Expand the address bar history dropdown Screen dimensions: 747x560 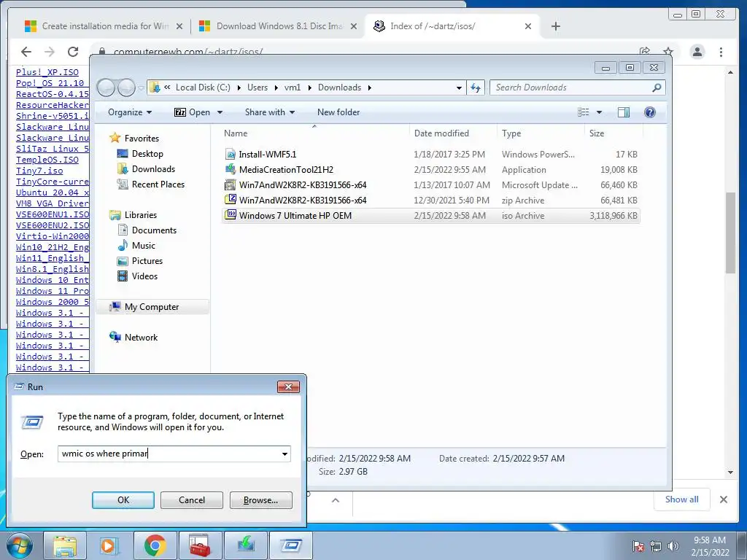tap(459, 87)
